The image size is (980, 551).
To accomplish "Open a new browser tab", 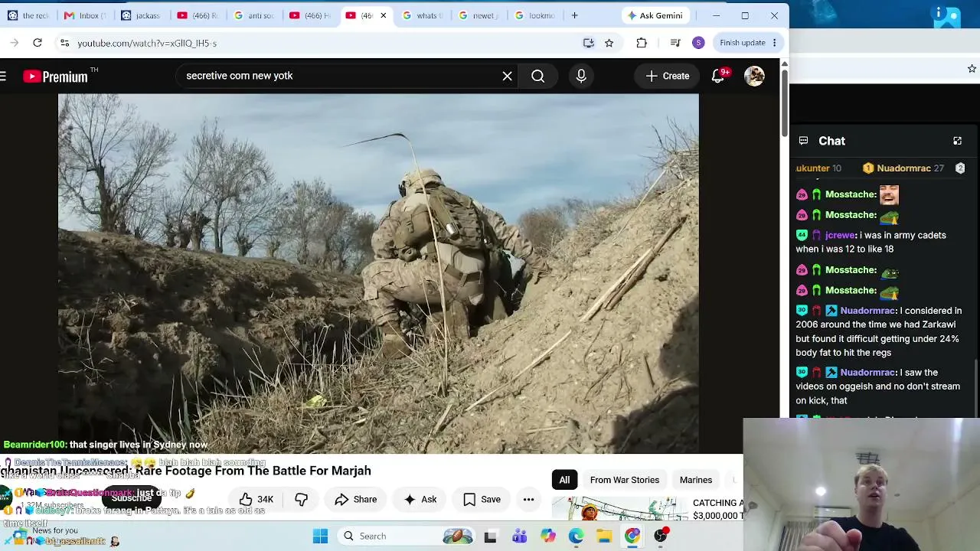I will (x=574, y=15).
